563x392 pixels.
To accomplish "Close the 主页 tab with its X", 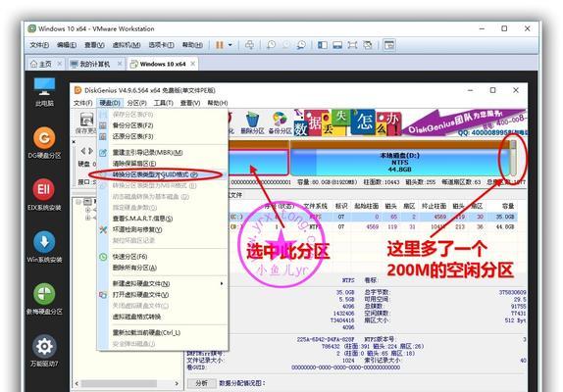I will coord(60,64).
